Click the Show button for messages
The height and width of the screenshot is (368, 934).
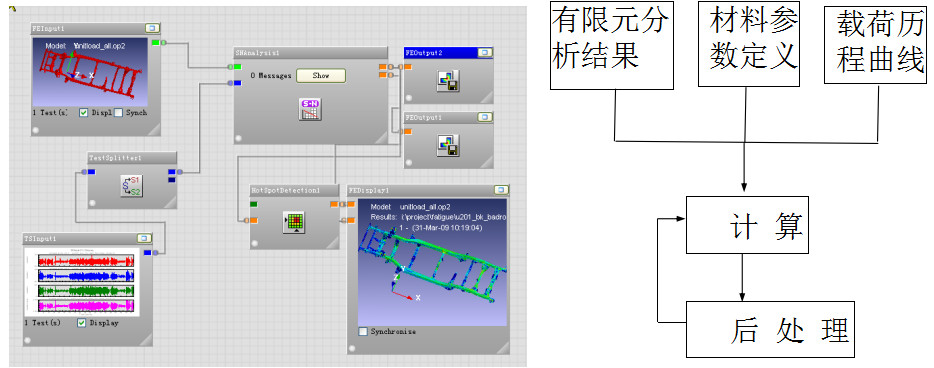[321, 76]
